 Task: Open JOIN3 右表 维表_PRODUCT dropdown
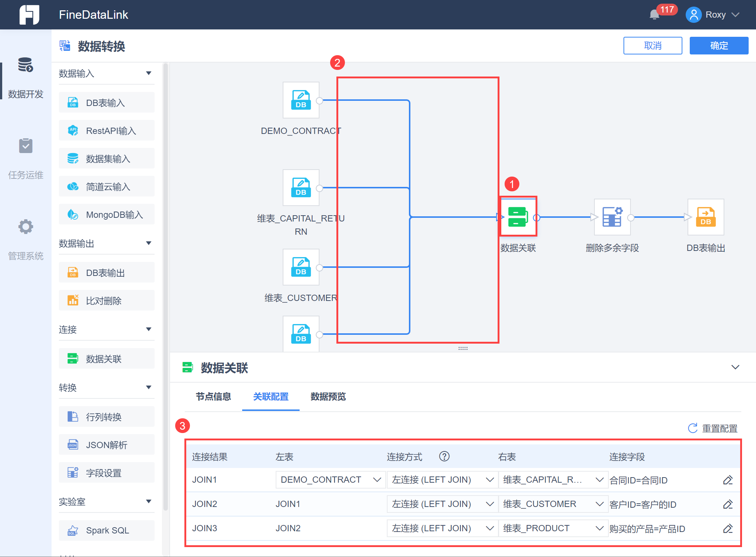coord(553,528)
